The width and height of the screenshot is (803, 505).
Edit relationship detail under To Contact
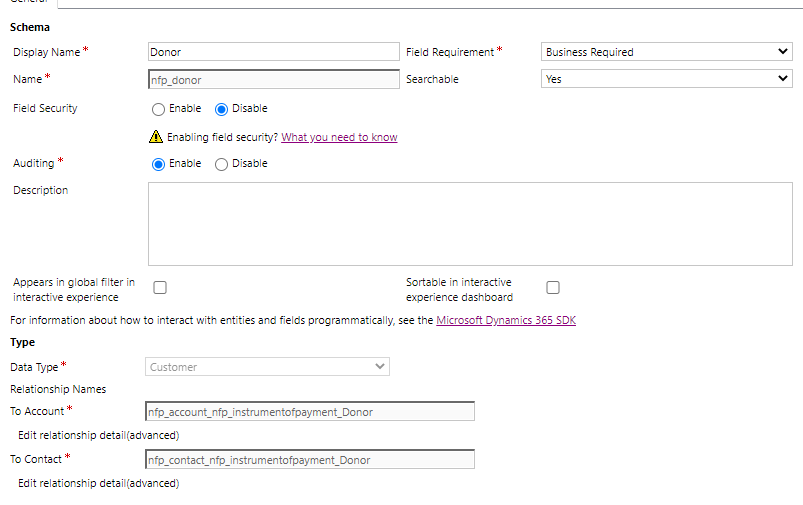(x=99, y=483)
